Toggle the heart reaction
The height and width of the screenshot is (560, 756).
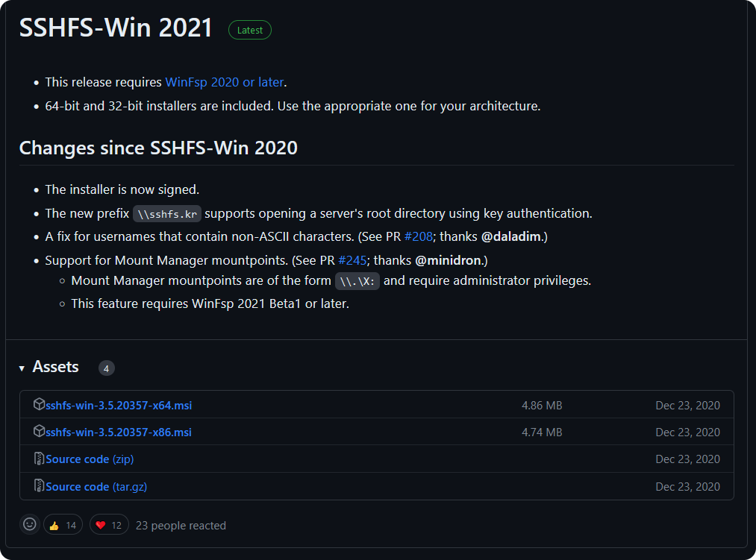(x=109, y=525)
